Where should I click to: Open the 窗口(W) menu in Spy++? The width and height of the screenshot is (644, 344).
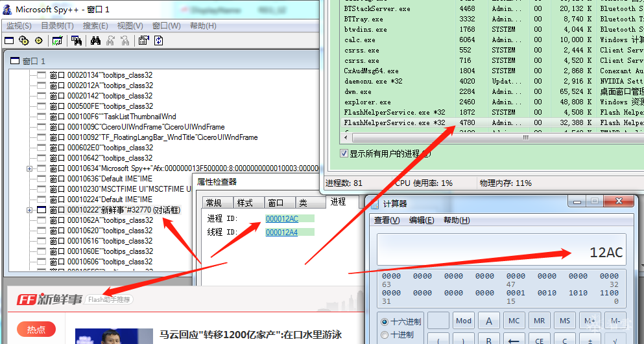pos(166,26)
